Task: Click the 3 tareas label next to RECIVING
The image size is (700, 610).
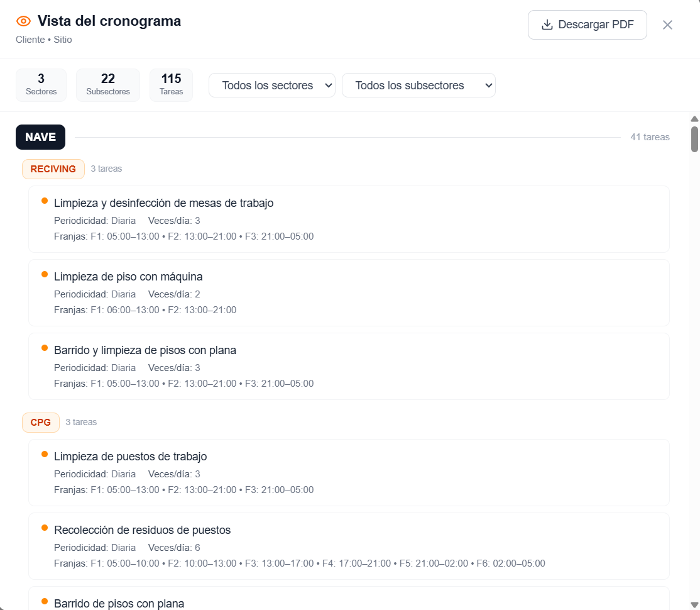Action: 106,169
